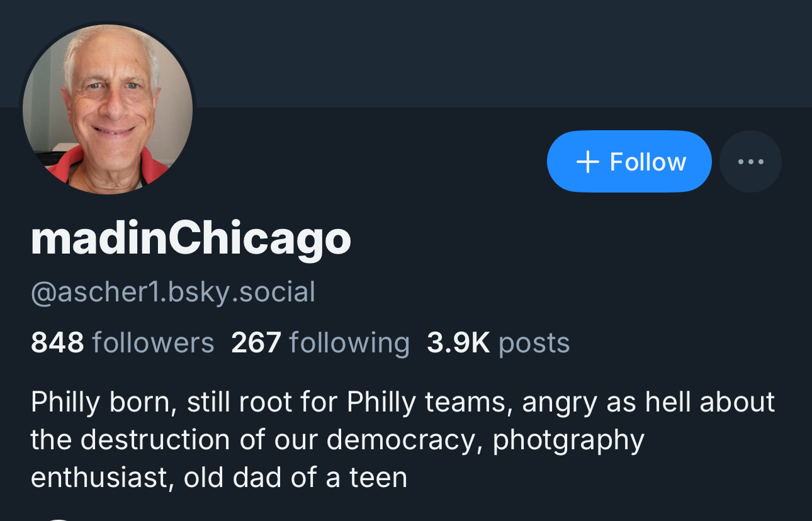This screenshot has width=812, height=521.
Task: Select the madinChicago display name
Action: 191,239
